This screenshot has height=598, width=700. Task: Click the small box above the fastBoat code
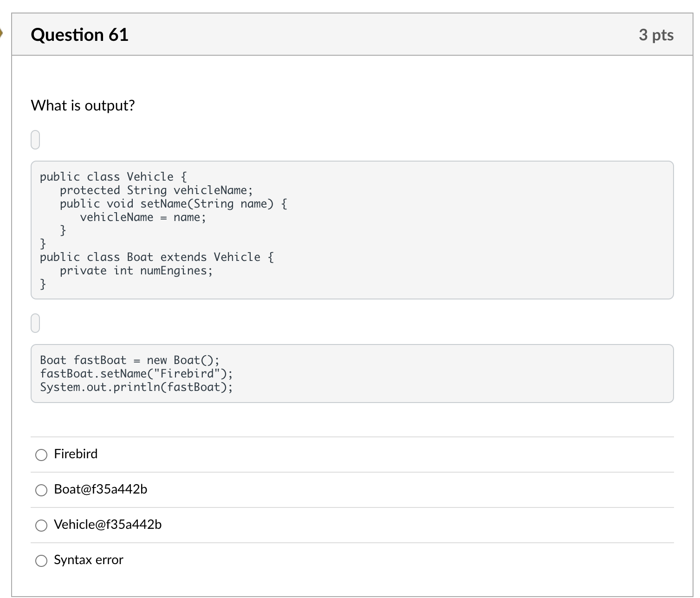pos(35,323)
